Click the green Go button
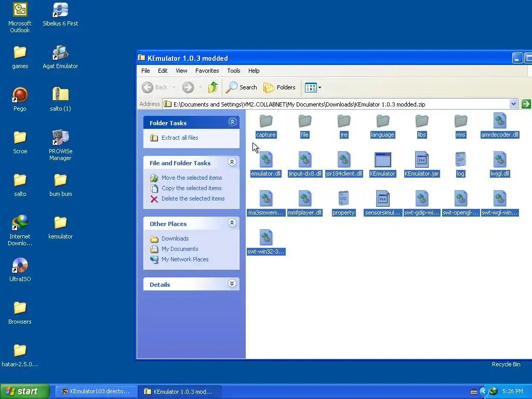Viewport: 532px width, 399px height. pyautogui.click(x=526, y=104)
